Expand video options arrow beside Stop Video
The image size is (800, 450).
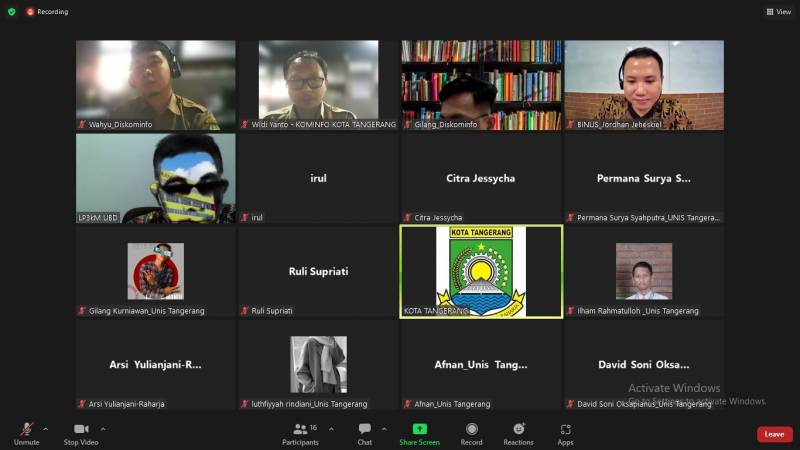[x=102, y=429]
